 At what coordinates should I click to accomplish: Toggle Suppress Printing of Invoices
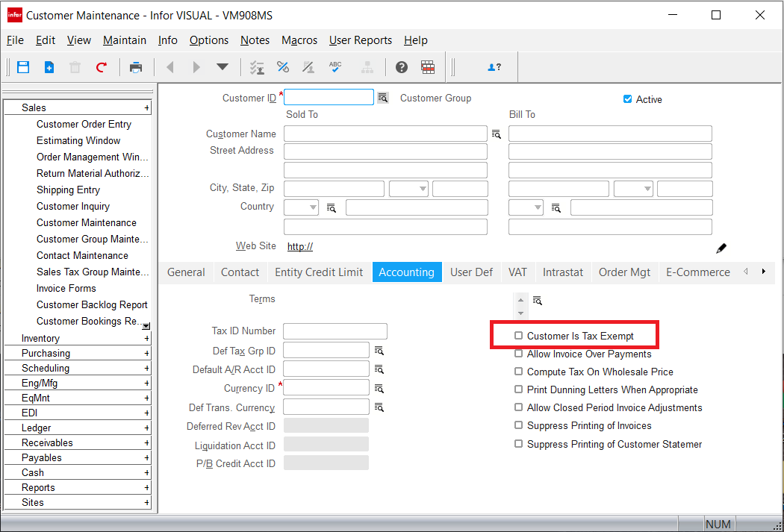(518, 425)
